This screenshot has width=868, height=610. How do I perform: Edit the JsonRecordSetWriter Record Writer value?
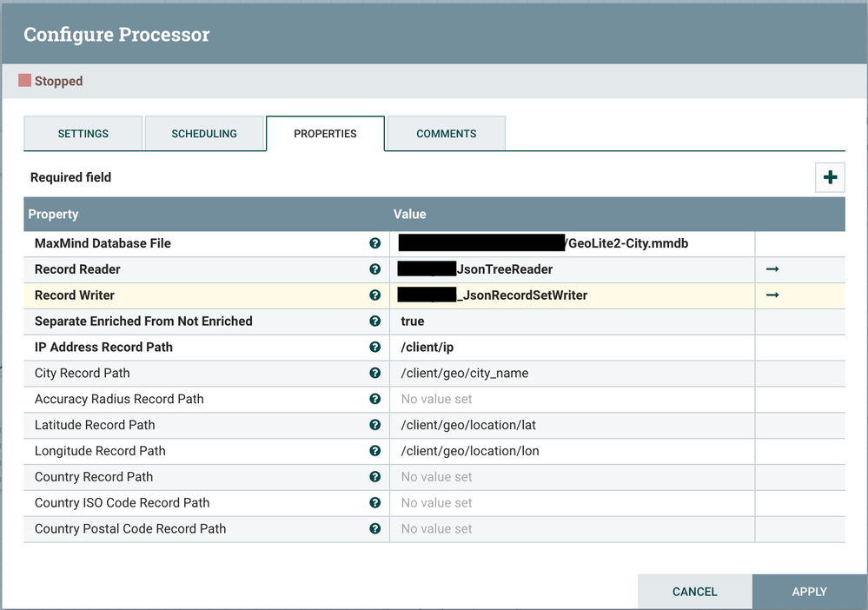(x=572, y=295)
